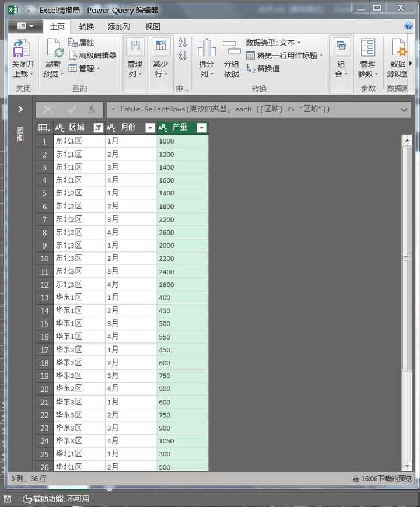This screenshot has height=507, width=420.
Task: Click the Split Column (拆分列) icon
Action: [206, 47]
